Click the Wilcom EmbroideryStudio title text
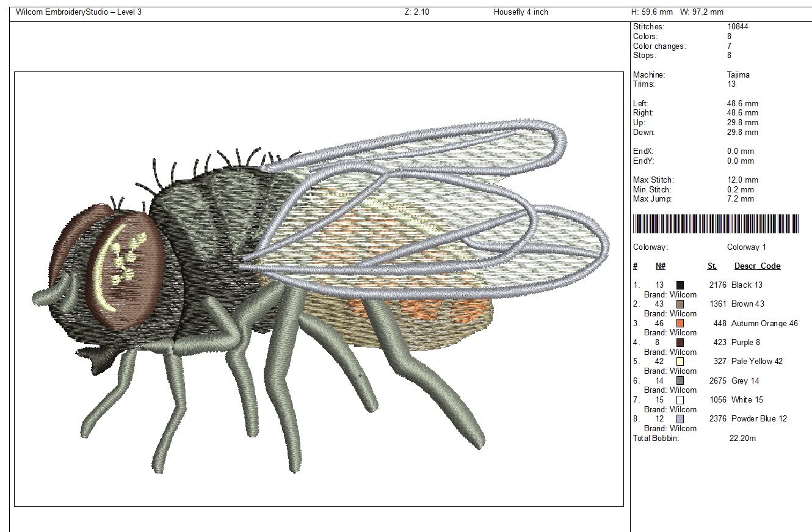The height and width of the screenshot is (532, 812). (x=79, y=12)
